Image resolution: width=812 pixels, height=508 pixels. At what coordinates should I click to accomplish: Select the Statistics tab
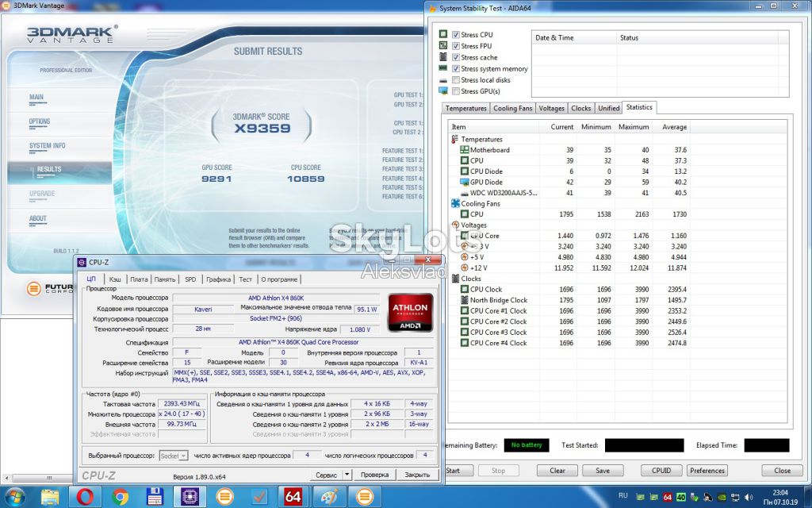point(639,107)
